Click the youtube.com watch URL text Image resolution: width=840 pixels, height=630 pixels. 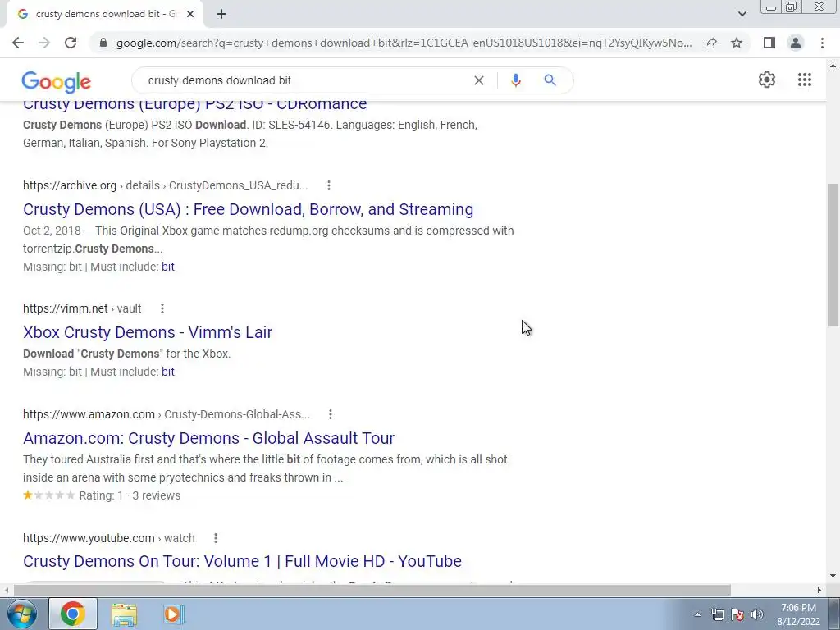(109, 538)
